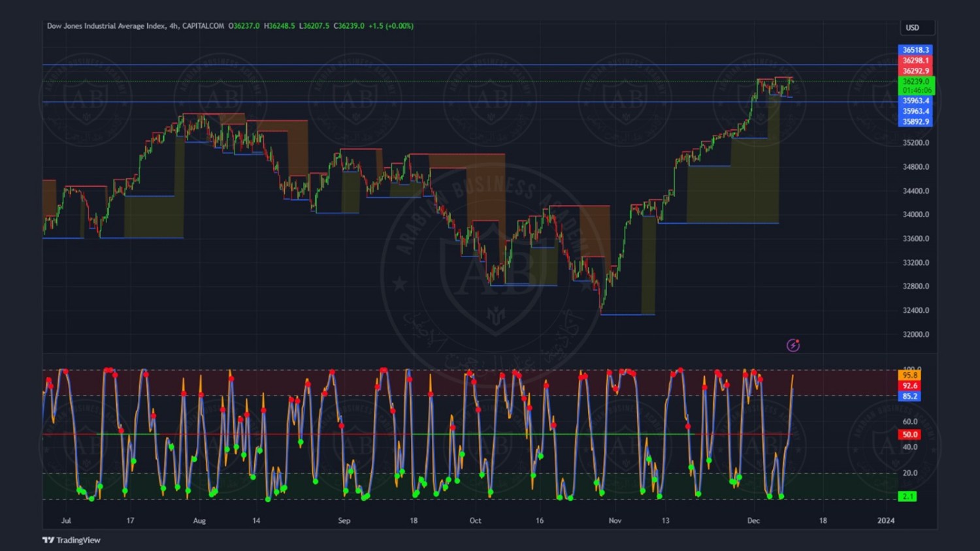The width and height of the screenshot is (980, 551).
Task: Click the green 2.1 oscillator value label
Action: point(907,497)
